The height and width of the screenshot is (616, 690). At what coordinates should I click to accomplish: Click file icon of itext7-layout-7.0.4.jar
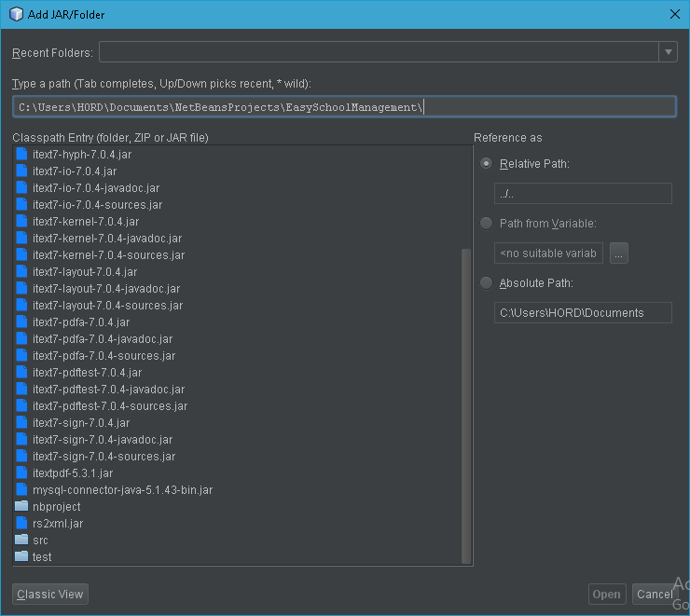21,271
